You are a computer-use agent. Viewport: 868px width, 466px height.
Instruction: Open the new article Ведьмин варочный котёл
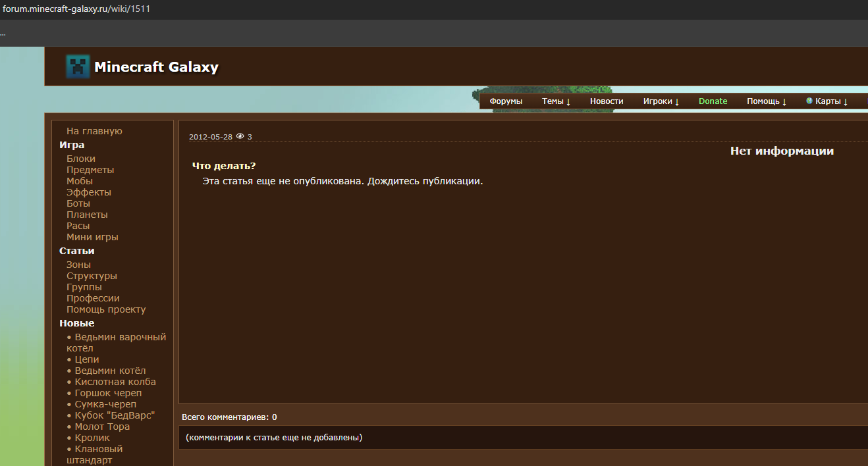point(117,342)
